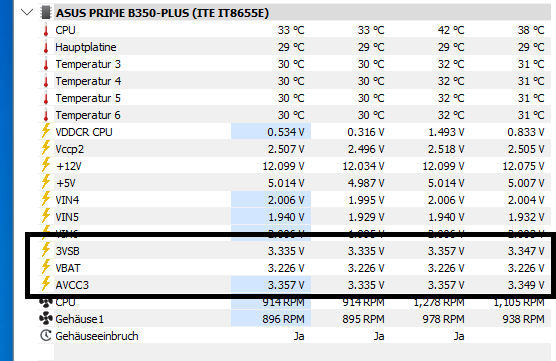Image resolution: width=556 pixels, height=361 pixels.
Task: Click the motherboard chip icon
Action: 45,12
